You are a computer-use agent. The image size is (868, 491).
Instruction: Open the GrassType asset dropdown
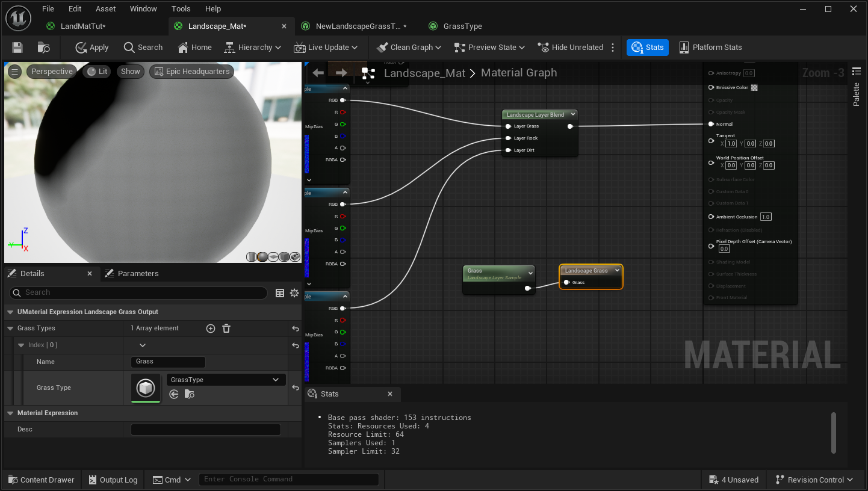pyautogui.click(x=226, y=380)
